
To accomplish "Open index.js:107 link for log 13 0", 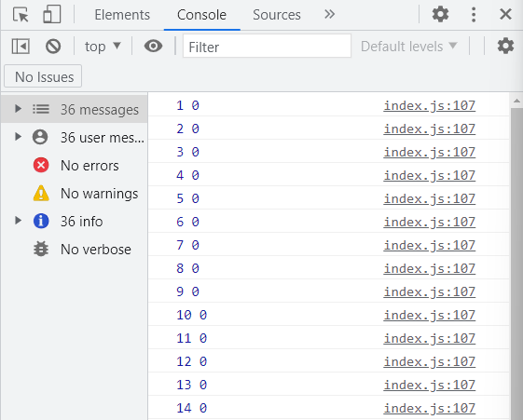I will coord(429,386).
